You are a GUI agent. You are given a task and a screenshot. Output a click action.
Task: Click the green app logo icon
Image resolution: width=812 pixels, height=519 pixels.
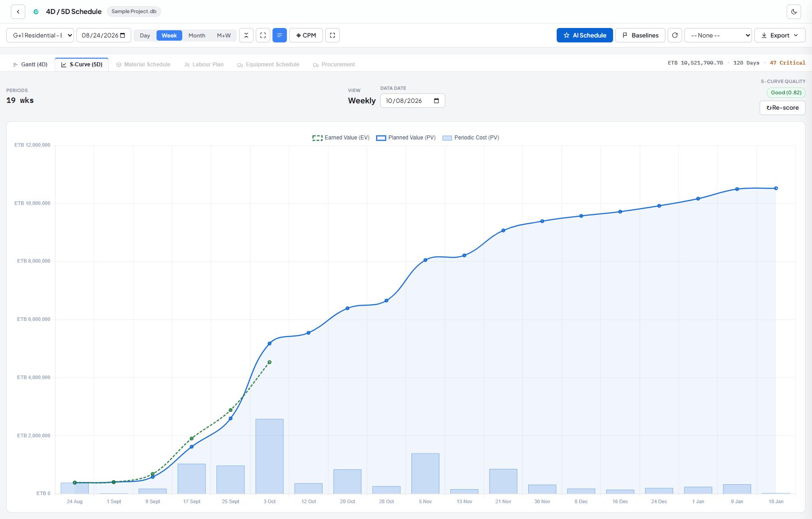click(36, 12)
